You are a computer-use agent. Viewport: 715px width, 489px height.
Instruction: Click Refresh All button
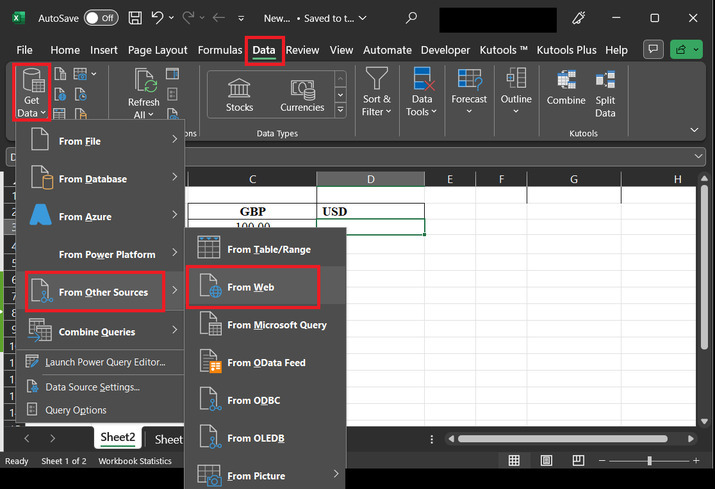(x=144, y=94)
